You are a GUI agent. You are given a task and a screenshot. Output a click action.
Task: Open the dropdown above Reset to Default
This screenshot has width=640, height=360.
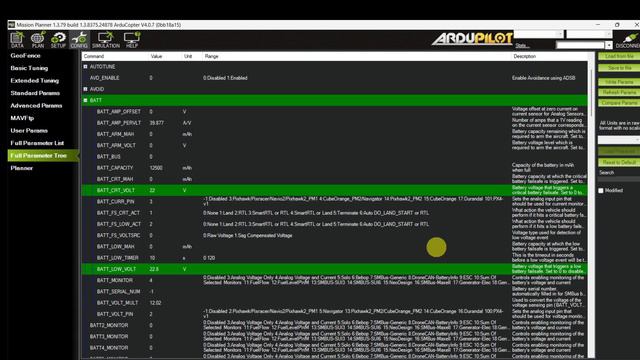point(619,140)
